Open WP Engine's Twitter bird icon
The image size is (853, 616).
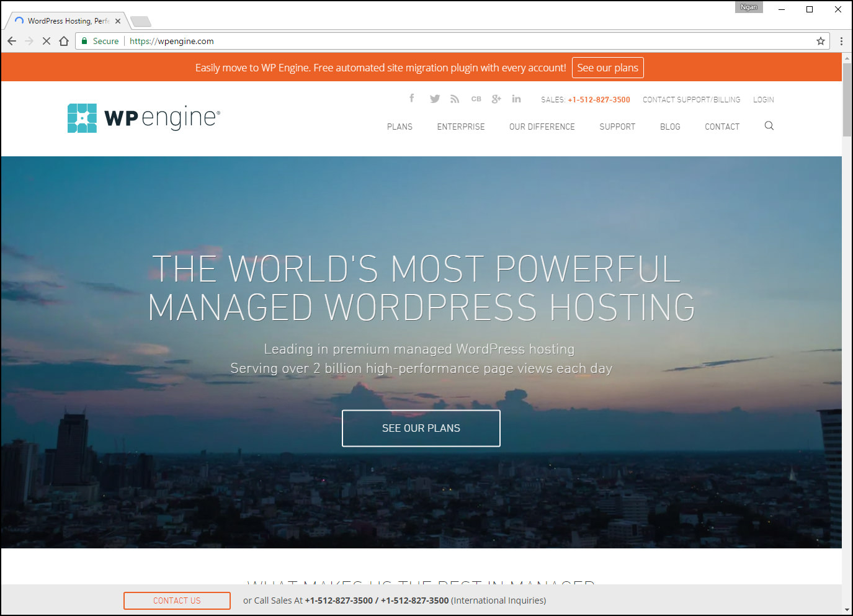[x=435, y=99]
